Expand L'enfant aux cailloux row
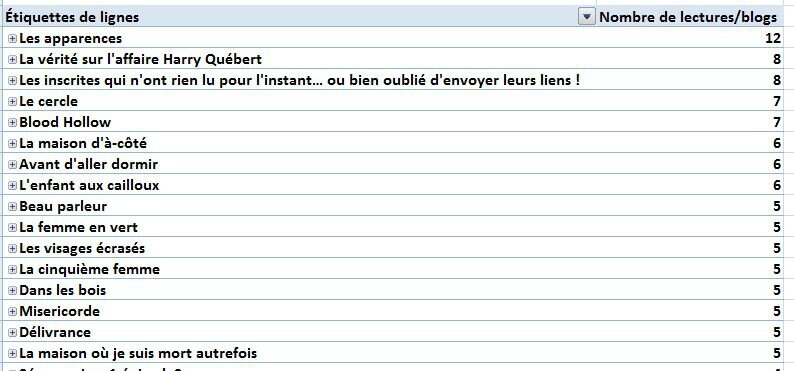 (13, 186)
